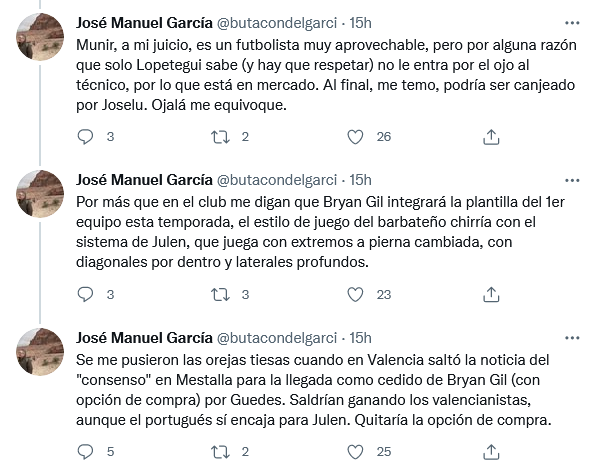
Task: View the profile avatar on the third tweet
Action: [40, 351]
